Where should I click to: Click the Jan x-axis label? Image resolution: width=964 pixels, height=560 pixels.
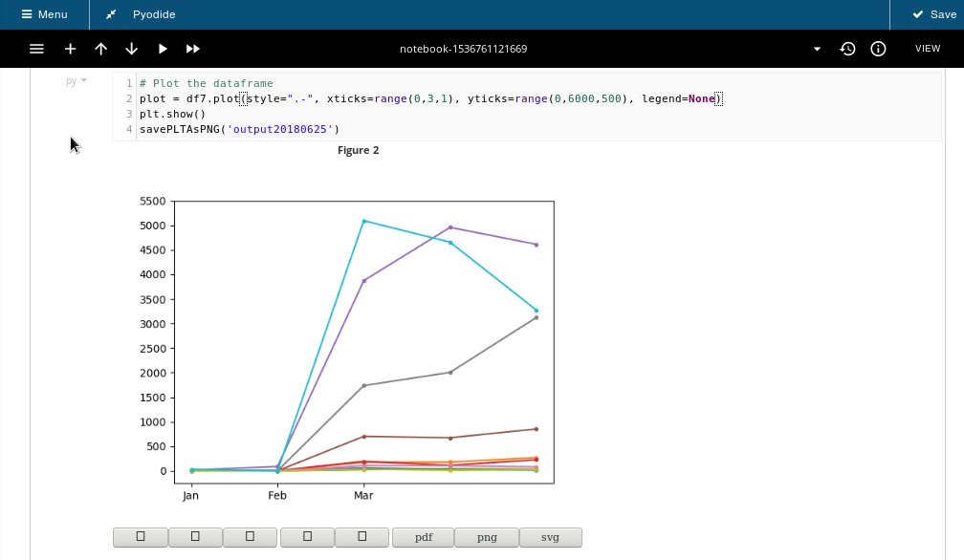tap(190, 495)
